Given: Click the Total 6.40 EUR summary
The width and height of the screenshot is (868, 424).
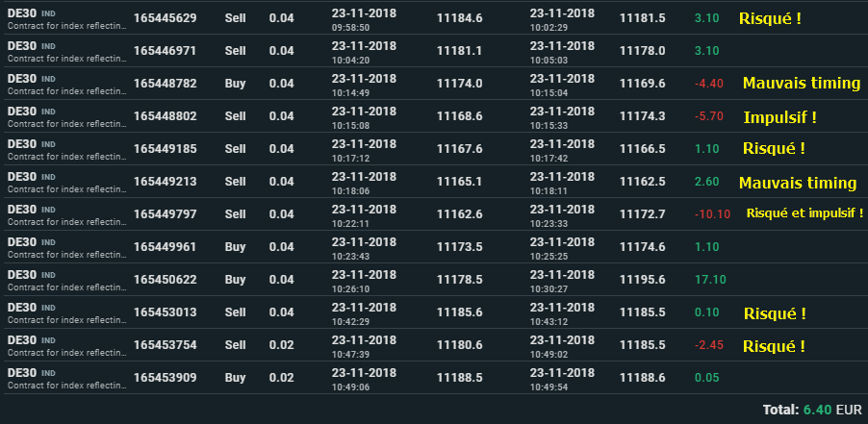Looking at the screenshot, I should 811,410.
